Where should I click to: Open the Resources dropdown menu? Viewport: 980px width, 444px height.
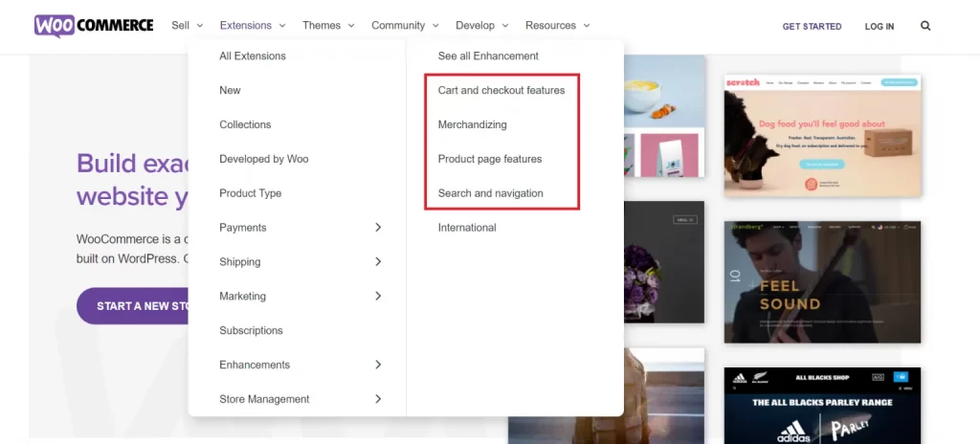click(557, 26)
